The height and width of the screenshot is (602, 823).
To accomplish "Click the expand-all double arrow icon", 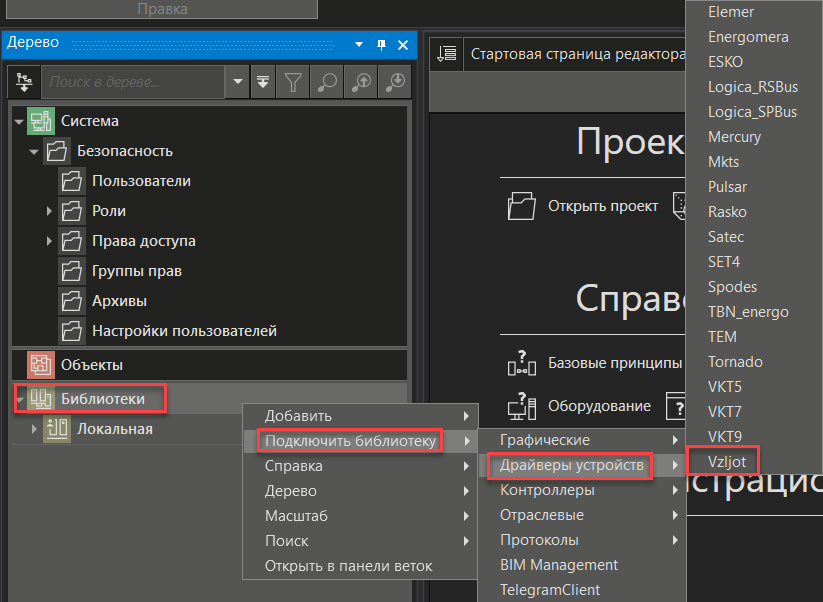I will click(x=263, y=82).
